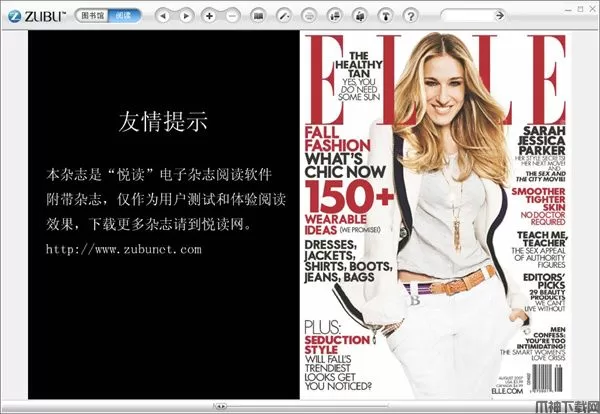Switch to the 阅读 reading tab

(x=124, y=16)
